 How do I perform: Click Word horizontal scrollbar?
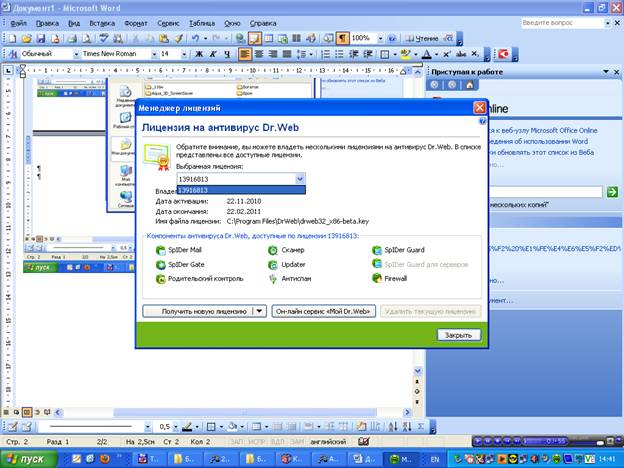(x=235, y=412)
